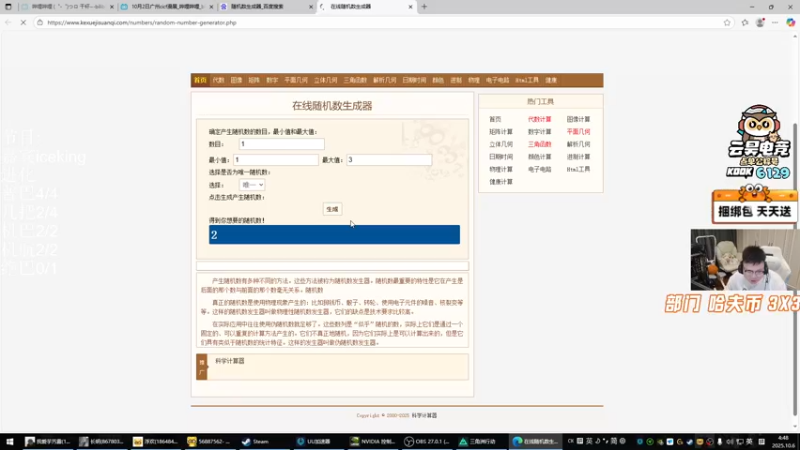Open OBS 27.0.1 from the taskbar
Image resolution: width=800 pixels, height=450 pixels.
click(427, 441)
